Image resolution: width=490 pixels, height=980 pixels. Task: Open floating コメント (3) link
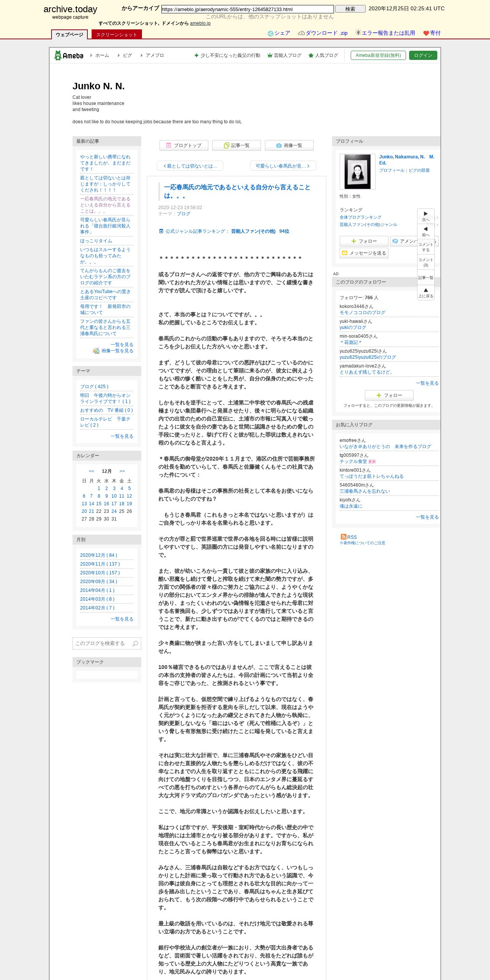tap(426, 262)
